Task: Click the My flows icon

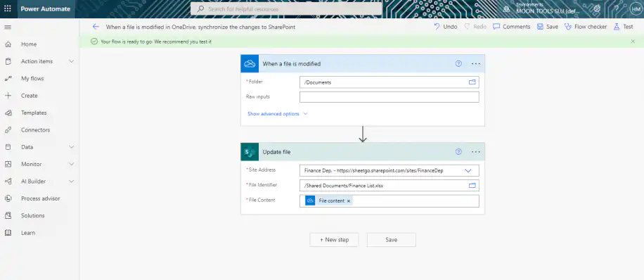Action: click(x=8, y=79)
